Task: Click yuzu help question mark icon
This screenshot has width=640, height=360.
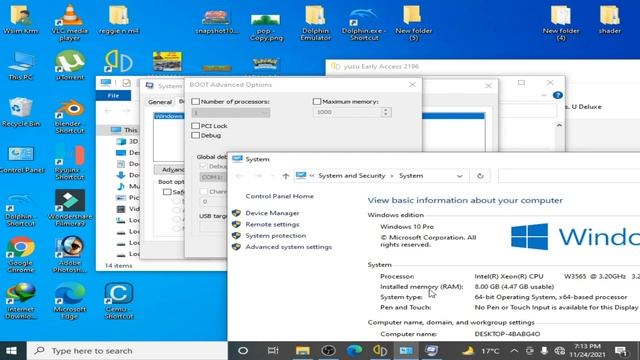Action: 557,95
